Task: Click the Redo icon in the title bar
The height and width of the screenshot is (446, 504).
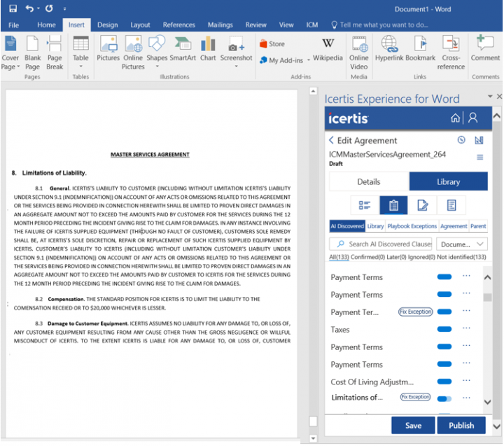Action: pyautogui.click(x=49, y=8)
